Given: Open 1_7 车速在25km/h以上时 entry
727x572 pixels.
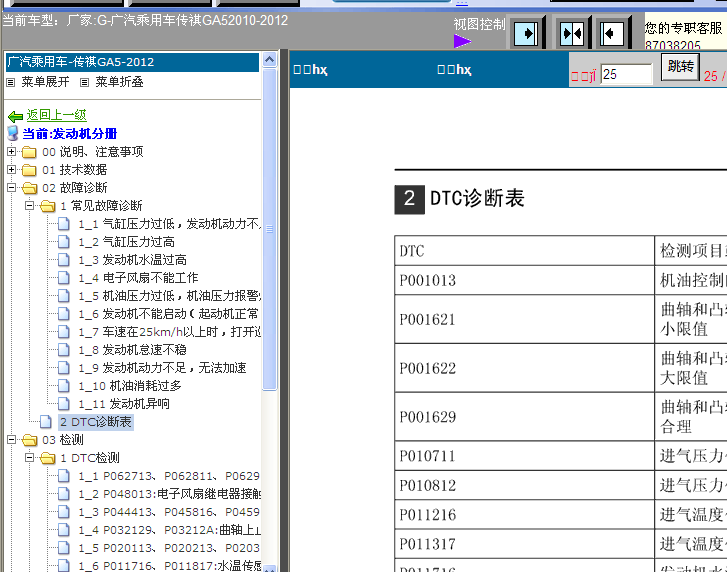Looking at the screenshot, I should pyautogui.click(x=170, y=332).
